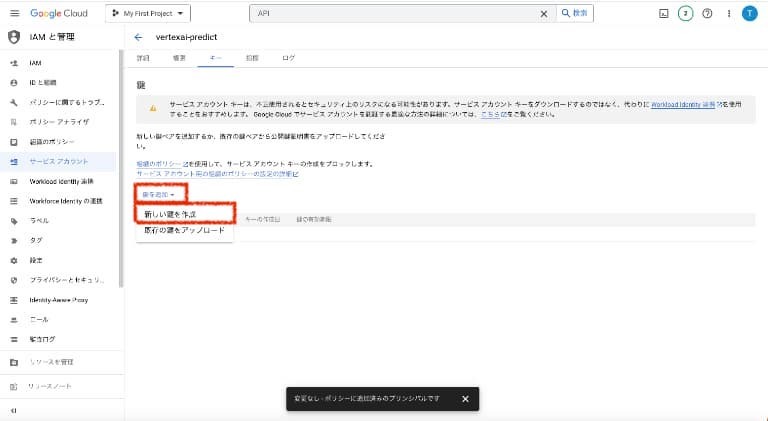Open the policy troubleshooter wrench item
Screen dimensions: 768x421
click(x=59, y=102)
